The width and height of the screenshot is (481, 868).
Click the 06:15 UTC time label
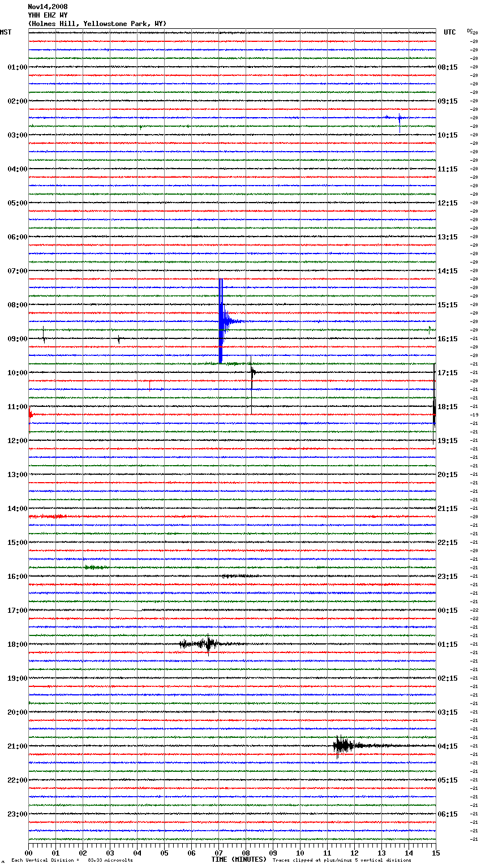(x=448, y=814)
